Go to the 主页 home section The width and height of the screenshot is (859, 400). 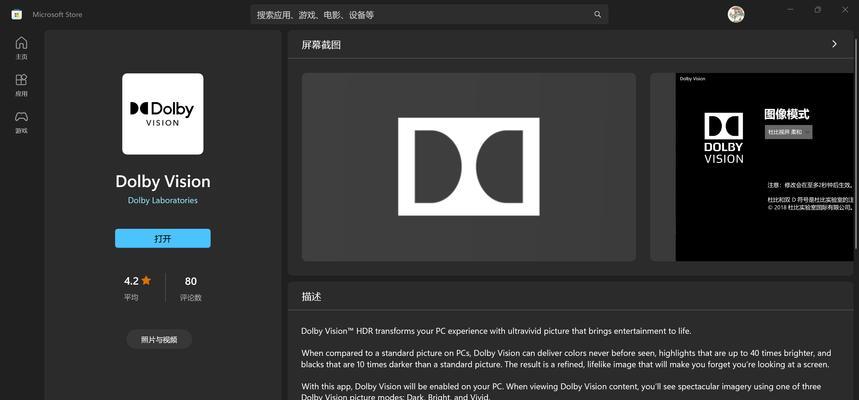[x=21, y=48]
